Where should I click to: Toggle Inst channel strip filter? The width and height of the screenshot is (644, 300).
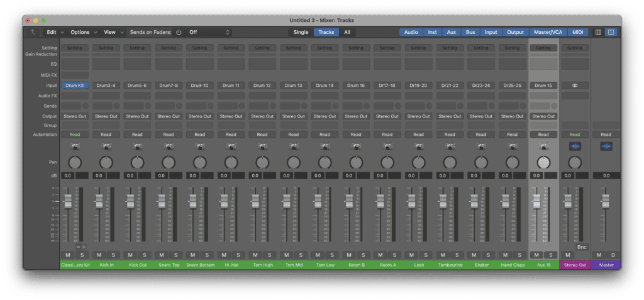(x=433, y=32)
